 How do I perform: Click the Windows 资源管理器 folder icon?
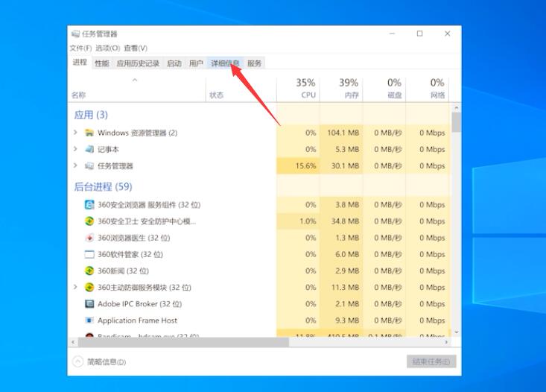pos(89,133)
